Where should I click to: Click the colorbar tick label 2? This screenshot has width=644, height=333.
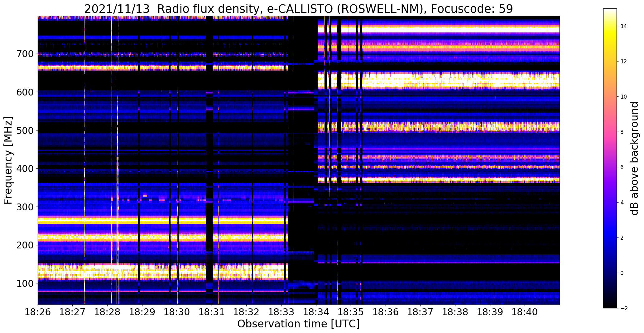[622, 238]
